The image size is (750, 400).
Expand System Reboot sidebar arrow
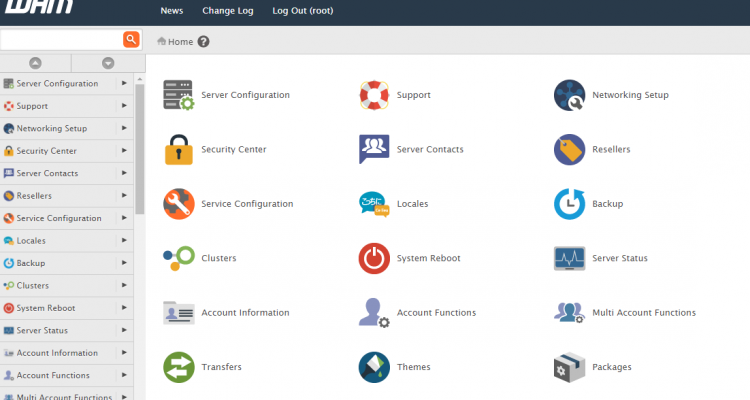[124, 308]
